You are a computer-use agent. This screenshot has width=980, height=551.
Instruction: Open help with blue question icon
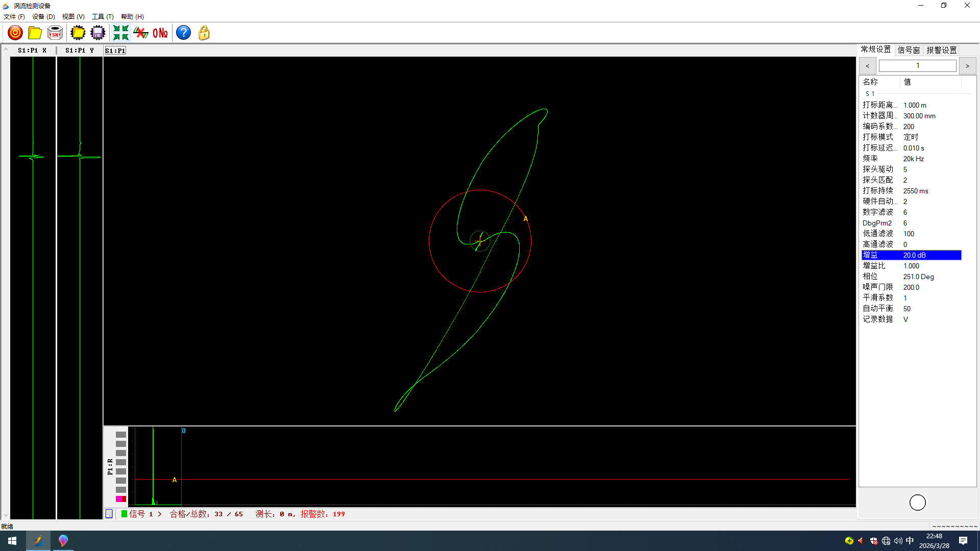[183, 33]
